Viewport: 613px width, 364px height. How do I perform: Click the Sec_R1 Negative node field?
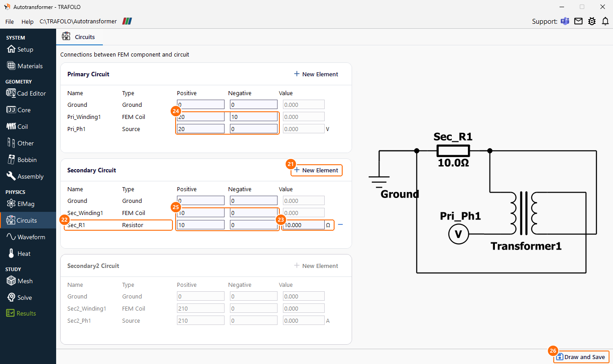pyautogui.click(x=254, y=225)
